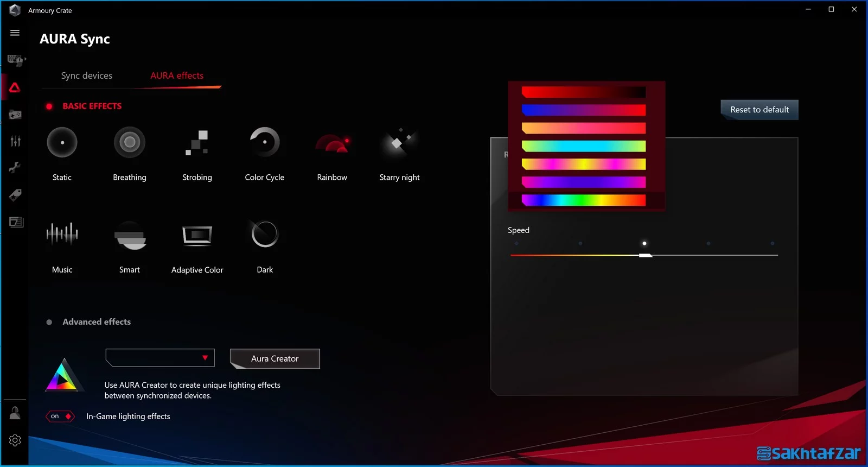Open the Devices icon in the sidebar

(x=15, y=60)
